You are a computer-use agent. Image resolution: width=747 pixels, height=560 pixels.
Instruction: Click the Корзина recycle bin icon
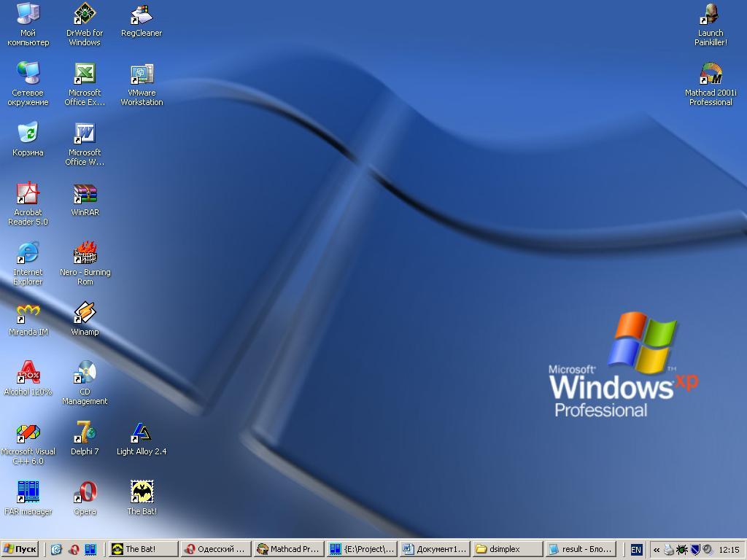[28, 139]
